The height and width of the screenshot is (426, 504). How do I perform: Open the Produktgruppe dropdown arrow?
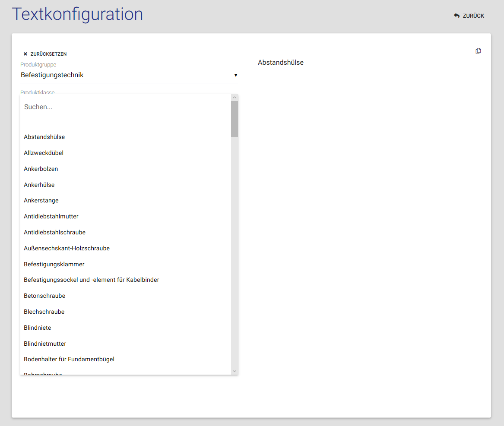[235, 75]
